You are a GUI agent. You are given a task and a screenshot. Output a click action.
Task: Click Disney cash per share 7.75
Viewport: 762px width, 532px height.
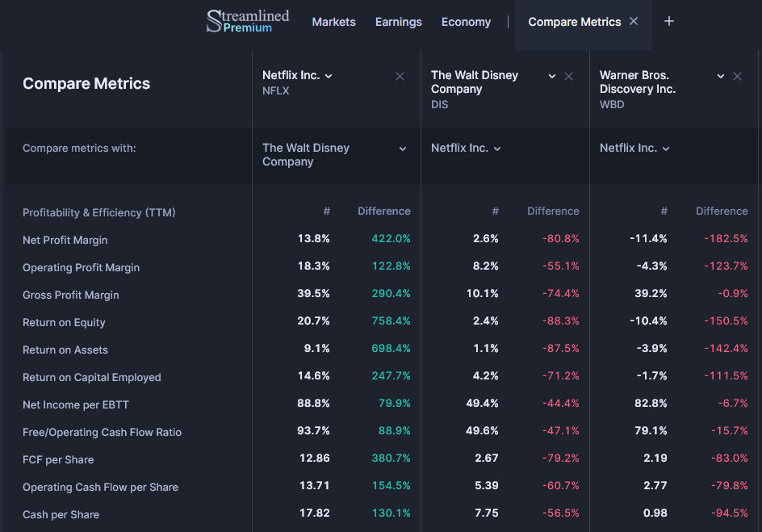[x=487, y=513]
